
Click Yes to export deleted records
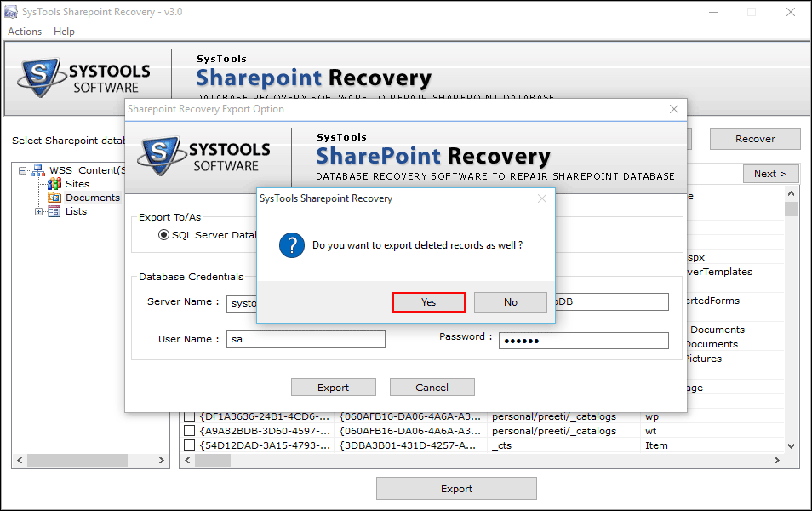click(x=428, y=302)
